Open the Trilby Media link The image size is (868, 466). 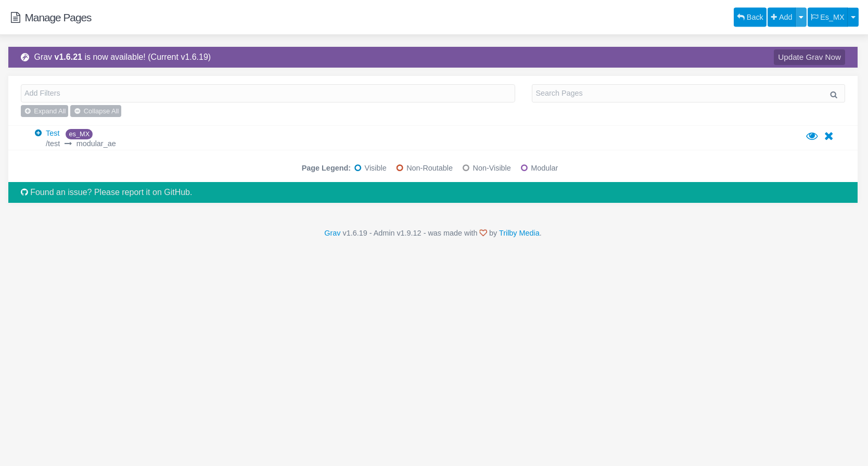click(519, 233)
